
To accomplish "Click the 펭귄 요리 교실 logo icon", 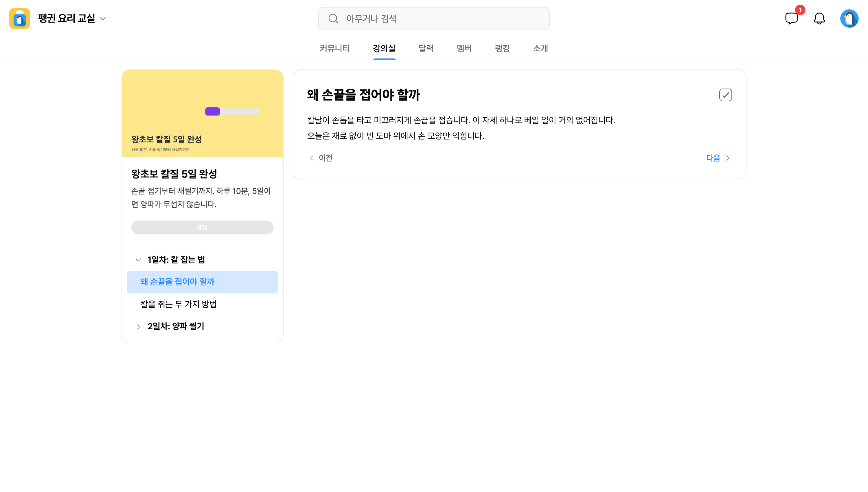I will click(x=20, y=19).
